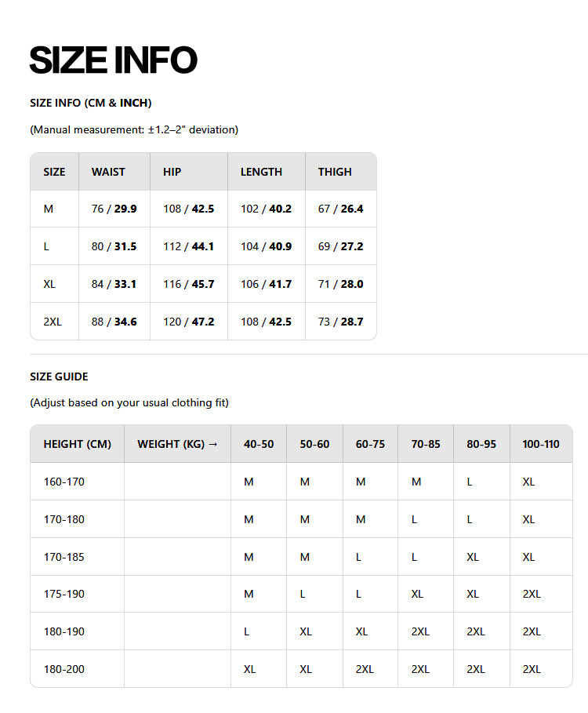Click the 112 / 44.1 hip cell
Screen dimensions: 588x713
188,246
